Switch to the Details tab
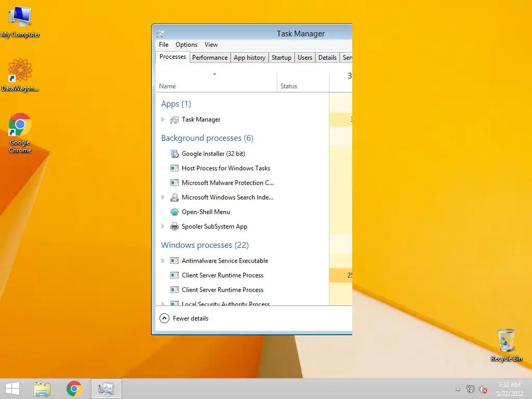 (327, 58)
